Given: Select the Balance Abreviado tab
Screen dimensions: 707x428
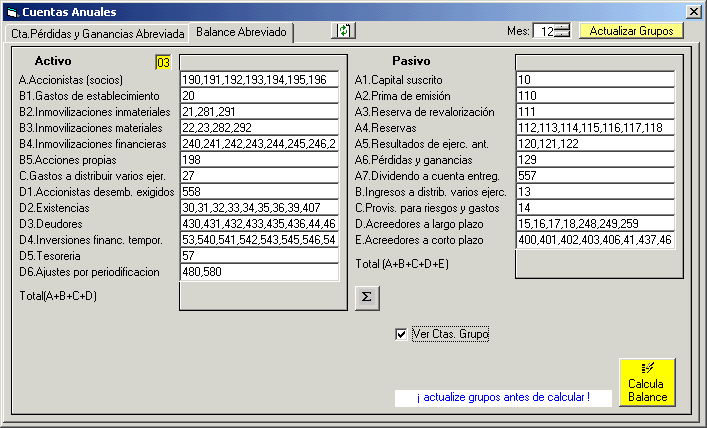Looking at the screenshot, I should point(241,32).
